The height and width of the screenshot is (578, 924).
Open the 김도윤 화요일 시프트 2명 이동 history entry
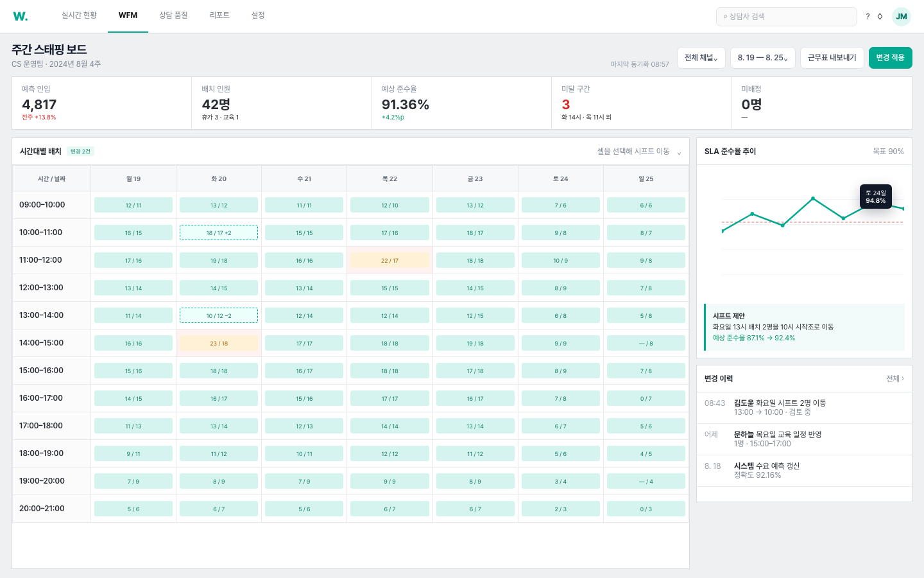[x=804, y=408]
